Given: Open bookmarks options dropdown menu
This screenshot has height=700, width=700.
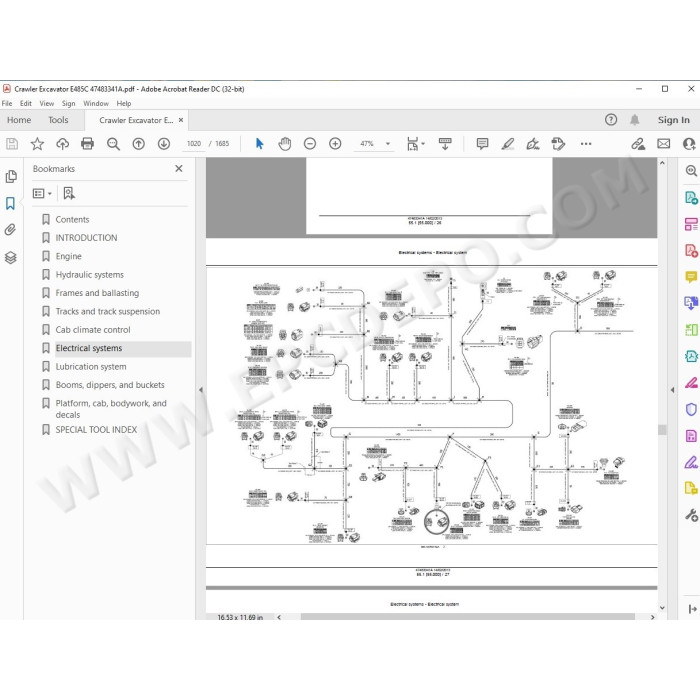Looking at the screenshot, I should coord(42,193).
